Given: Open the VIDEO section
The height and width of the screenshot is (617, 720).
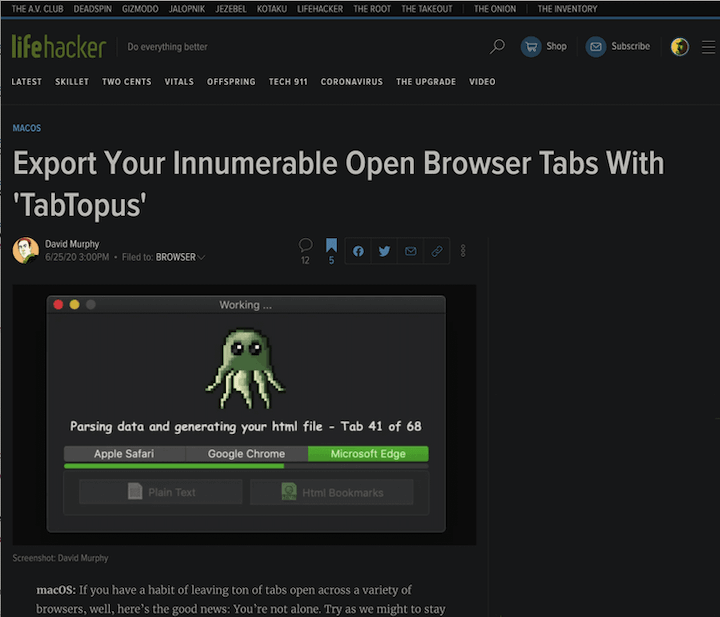Looking at the screenshot, I should pos(482,82).
